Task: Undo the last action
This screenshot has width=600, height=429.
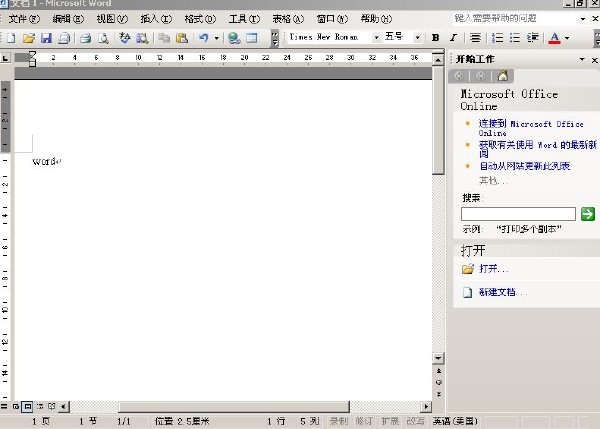Action: pos(204,38)
